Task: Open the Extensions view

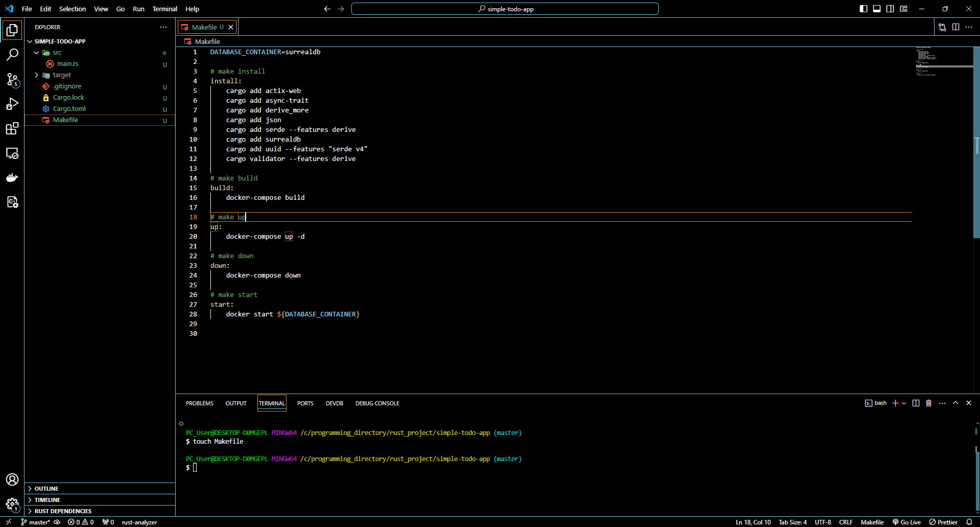Action: (12, 128)
